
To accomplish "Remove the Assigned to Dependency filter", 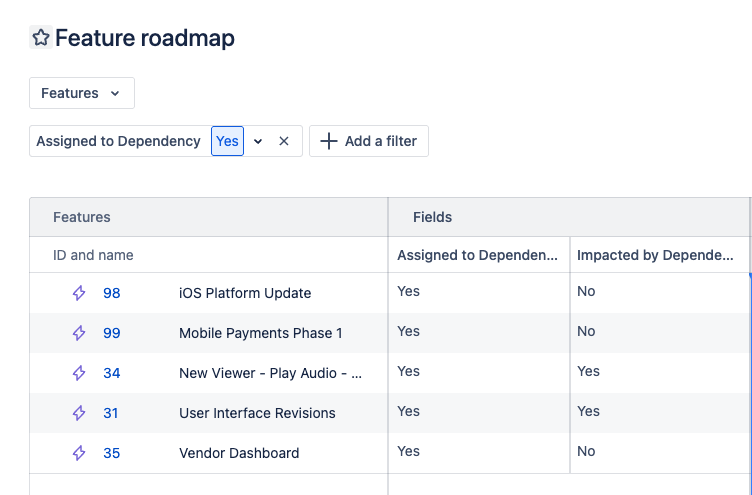I will [284, 141].
